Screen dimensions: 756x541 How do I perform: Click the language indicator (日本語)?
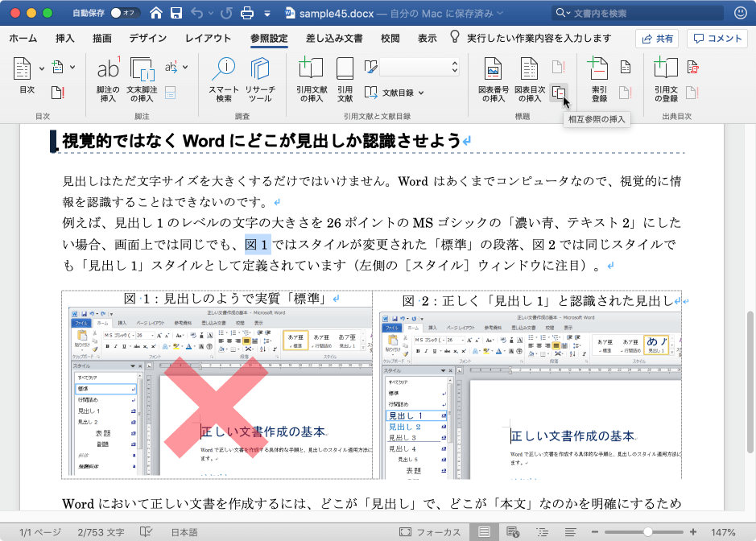pos(184,532)
